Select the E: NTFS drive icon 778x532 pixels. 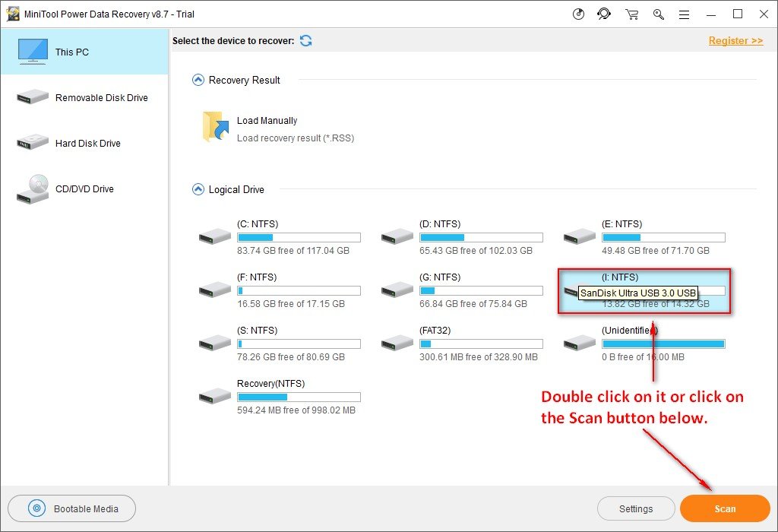[580, 236]
